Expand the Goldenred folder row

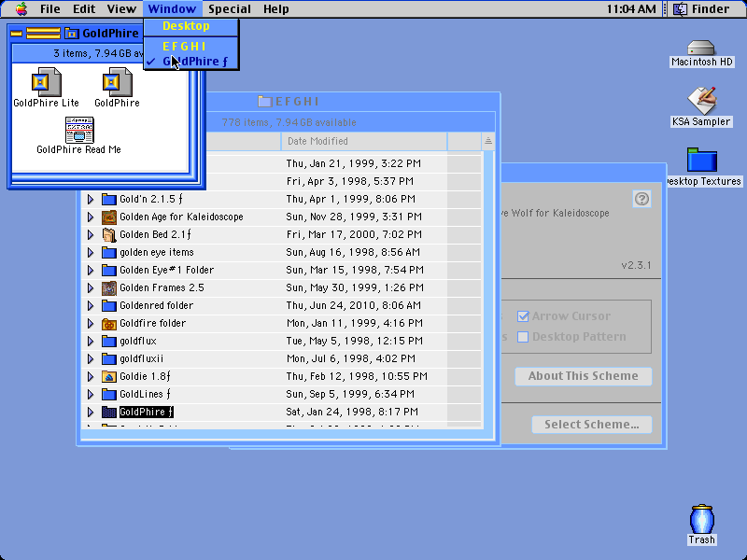click(91, 306)
